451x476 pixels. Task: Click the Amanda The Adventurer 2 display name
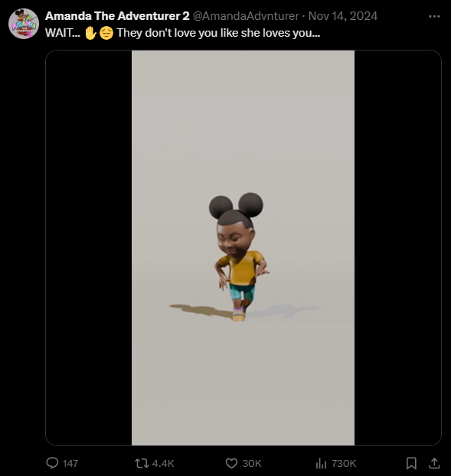click(117, 16)
